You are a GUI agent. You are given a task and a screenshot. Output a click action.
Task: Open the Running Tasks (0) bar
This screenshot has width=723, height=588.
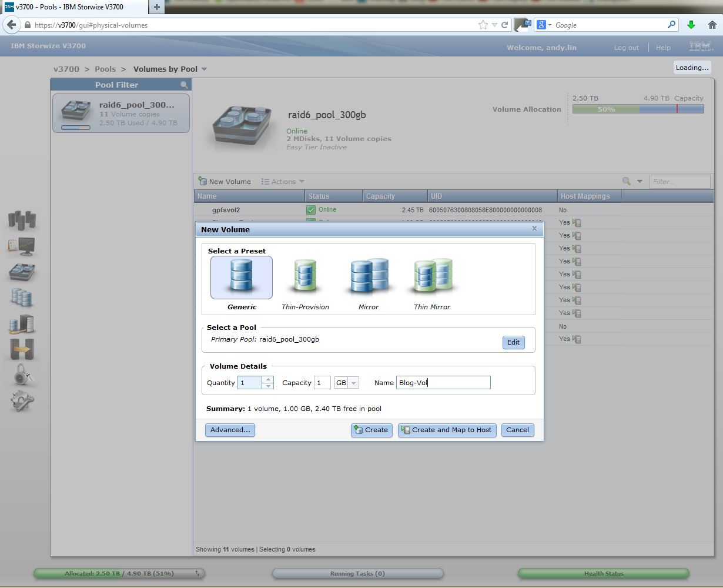(x=357, y=573)
